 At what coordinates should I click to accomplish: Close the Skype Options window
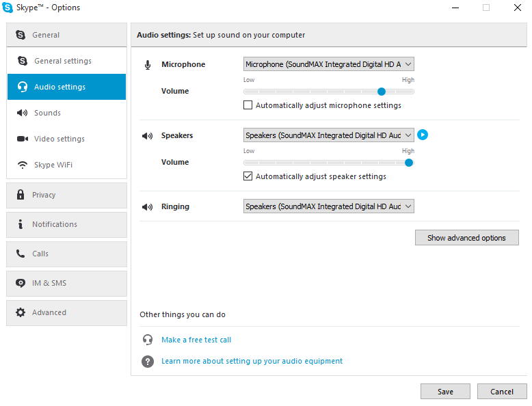point(518,8)
